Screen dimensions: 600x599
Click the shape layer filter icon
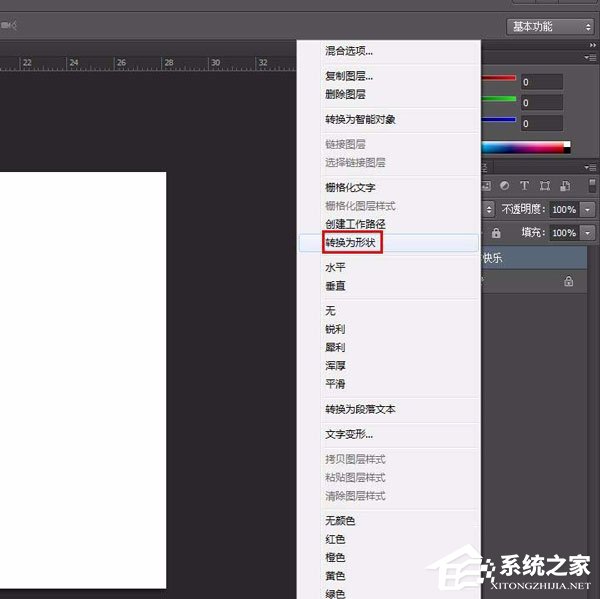pos(545,185)
